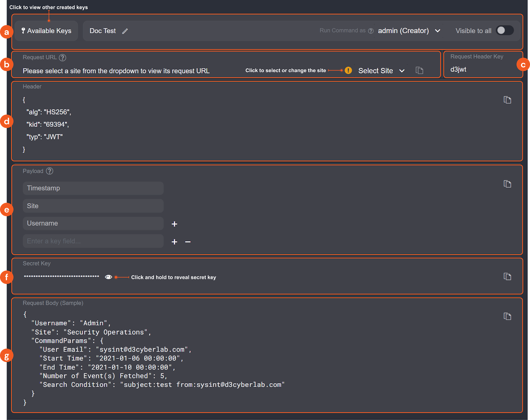This screenshot has height=420, width=530.
Task: Copy the Request Body sample
Action: click(x=507, y=316)
